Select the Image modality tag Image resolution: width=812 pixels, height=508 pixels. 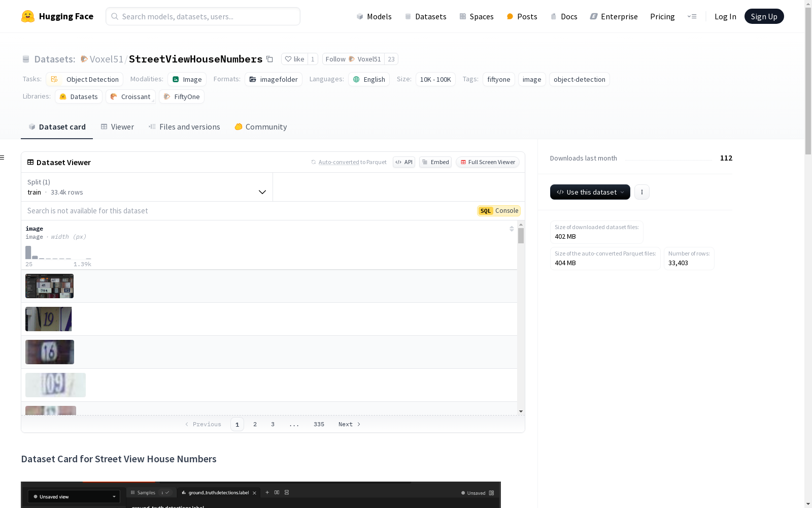[x=187, y=79]
